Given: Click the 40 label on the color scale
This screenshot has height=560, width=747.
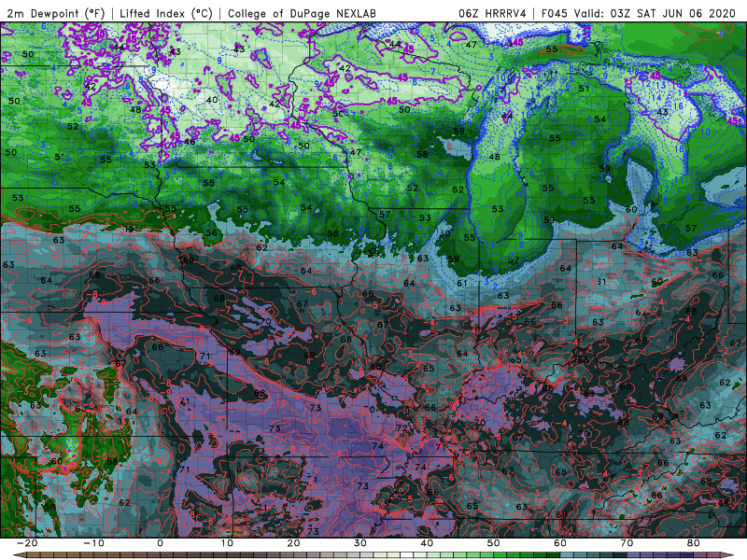Looking at the screenshot, I should click(x=427, y=543).
